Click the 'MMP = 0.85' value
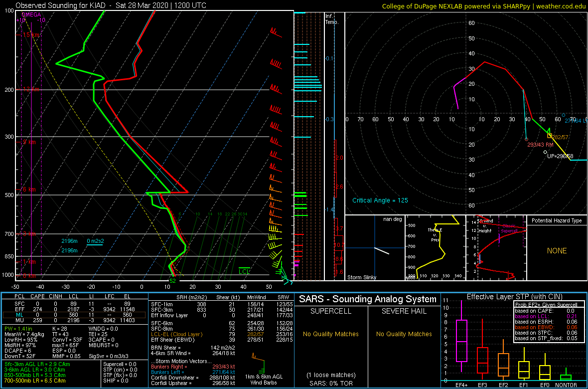 click(x=67, y=356)
